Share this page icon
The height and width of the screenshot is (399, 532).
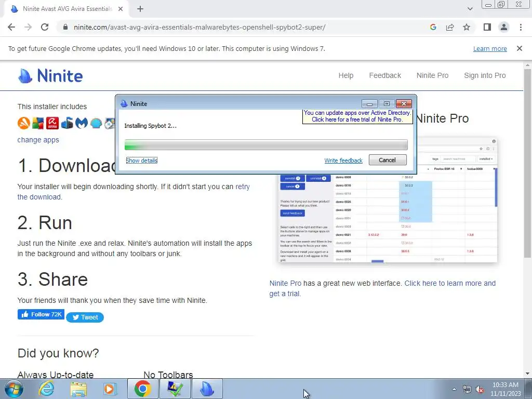pyautogui.click(x=450, y=27)
